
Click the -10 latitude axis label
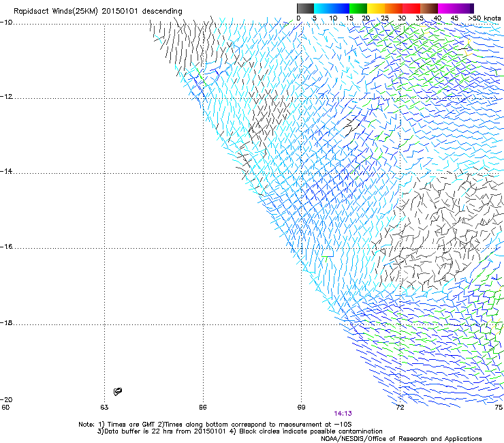click(x=6, y=22)
